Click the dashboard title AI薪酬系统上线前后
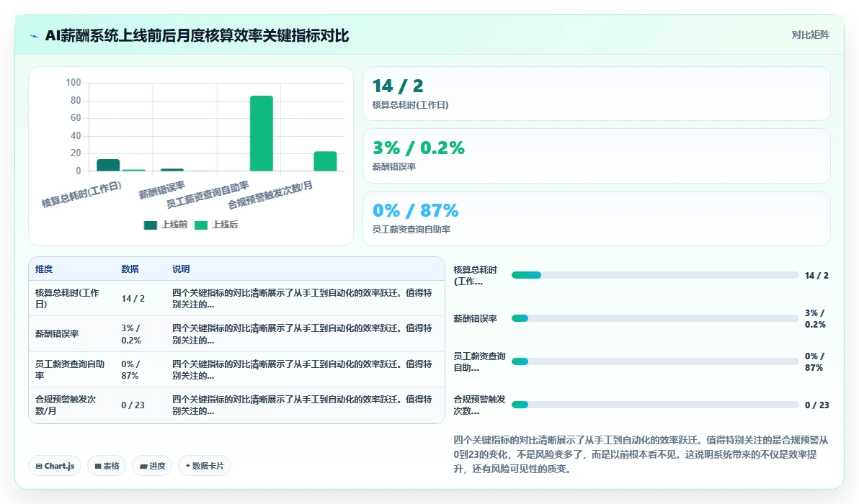Screen dimensions: 859x504 (x=197, y=35)
